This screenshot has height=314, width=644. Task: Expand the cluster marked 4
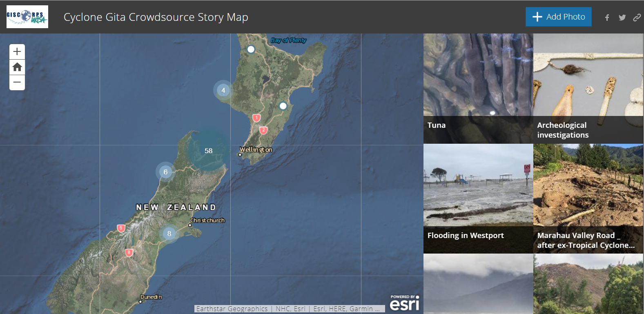[223, 90]
